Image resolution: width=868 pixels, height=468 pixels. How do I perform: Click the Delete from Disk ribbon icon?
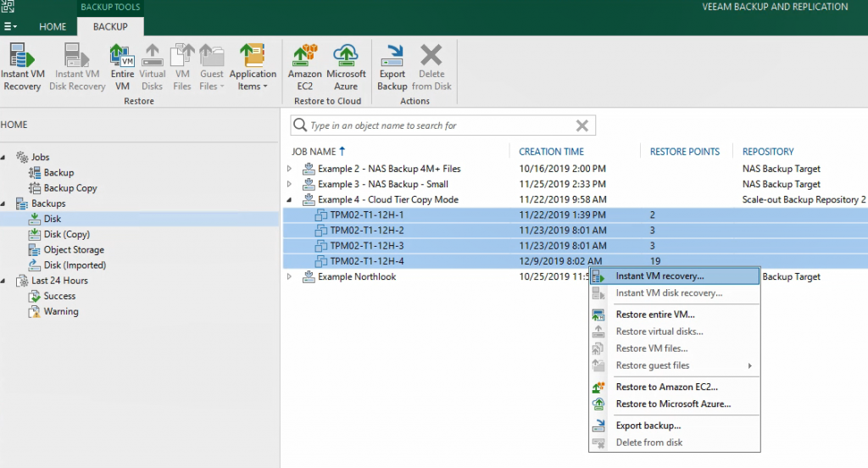point(431,67)
